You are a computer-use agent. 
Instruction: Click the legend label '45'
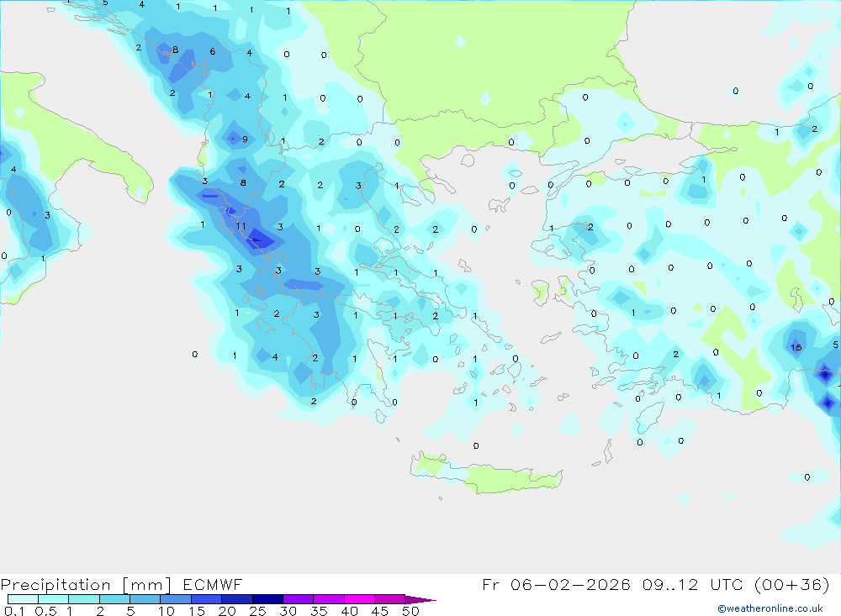[x=380, y=611]
